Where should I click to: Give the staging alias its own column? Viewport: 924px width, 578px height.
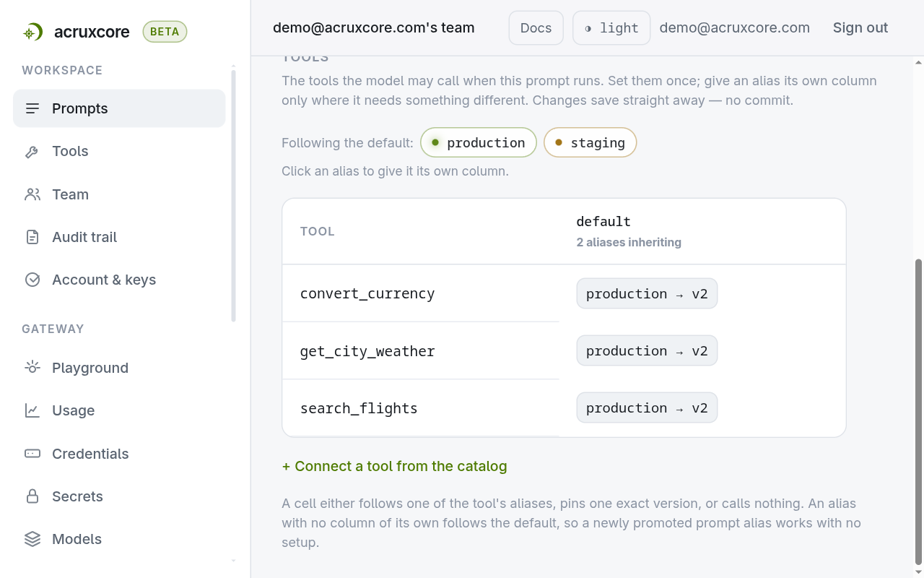pyautogui.click(x=590, y=142)
